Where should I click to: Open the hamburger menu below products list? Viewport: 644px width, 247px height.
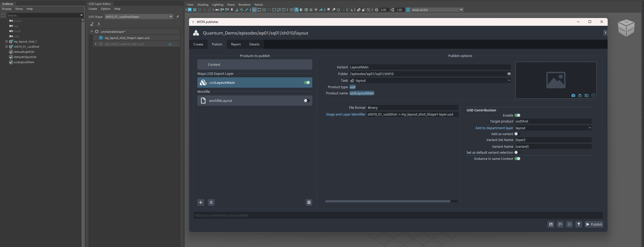pyautogui.click(x=309, y=202)
